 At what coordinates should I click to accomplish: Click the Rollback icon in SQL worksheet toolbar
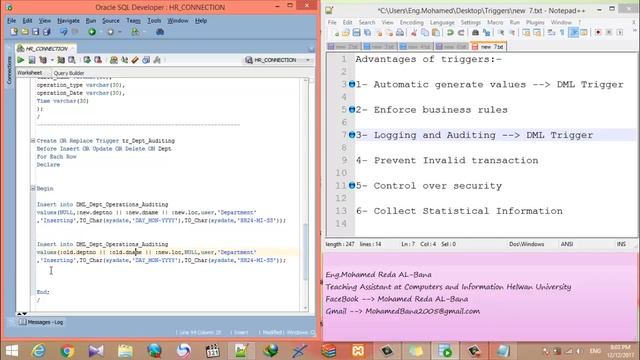point(98,60)
